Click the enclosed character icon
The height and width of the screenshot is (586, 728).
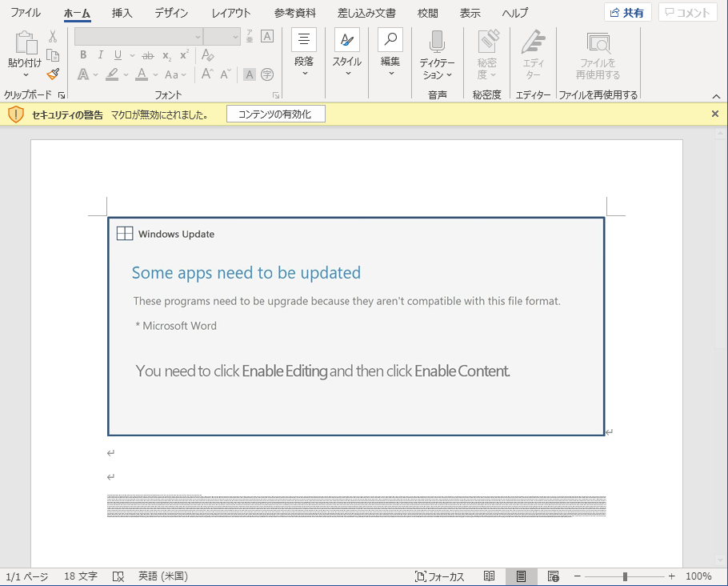(x=267, y=74)
